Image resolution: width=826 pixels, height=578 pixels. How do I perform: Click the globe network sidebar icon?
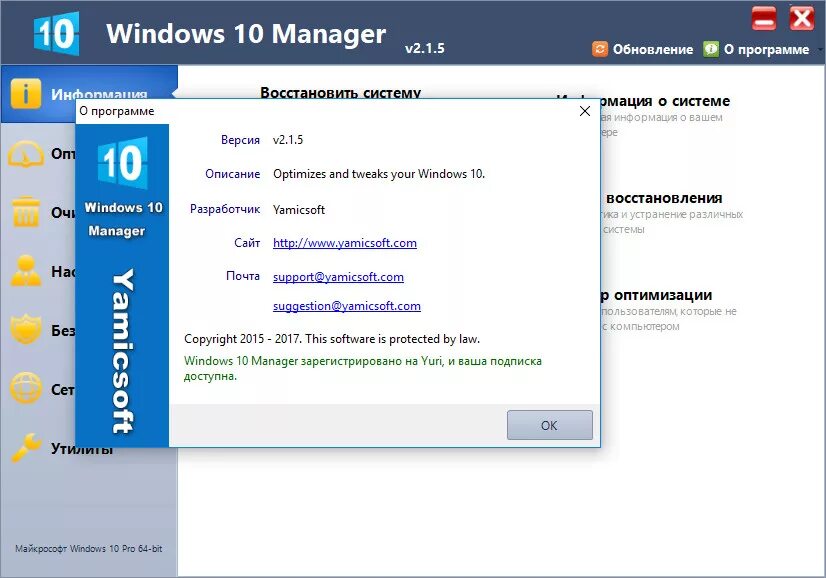[x=25, y=388]
